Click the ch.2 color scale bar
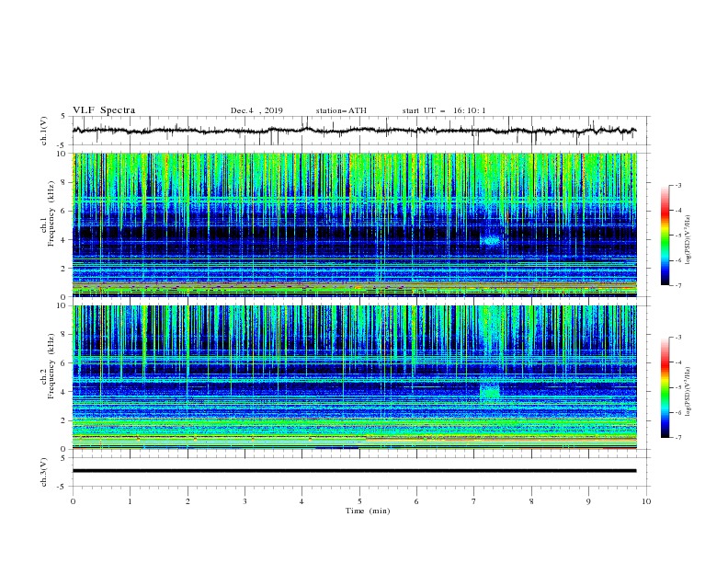The image size is (728, 563). pyautogui.click(x=665, y=387)
